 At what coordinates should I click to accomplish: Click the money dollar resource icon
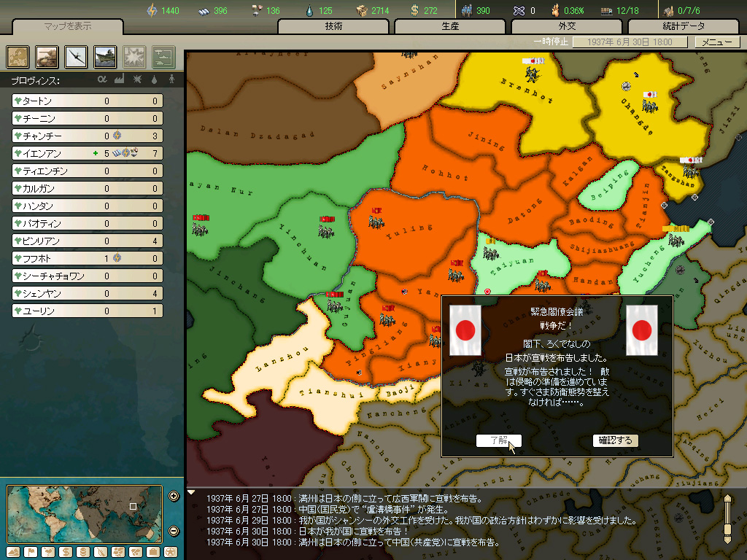click(x=414, y=10)
